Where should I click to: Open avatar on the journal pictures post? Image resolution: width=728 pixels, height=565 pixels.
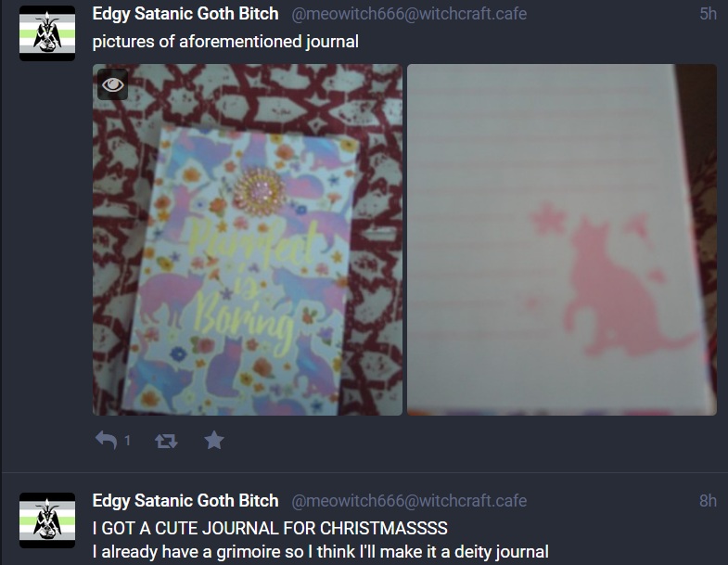pos(47,33)
